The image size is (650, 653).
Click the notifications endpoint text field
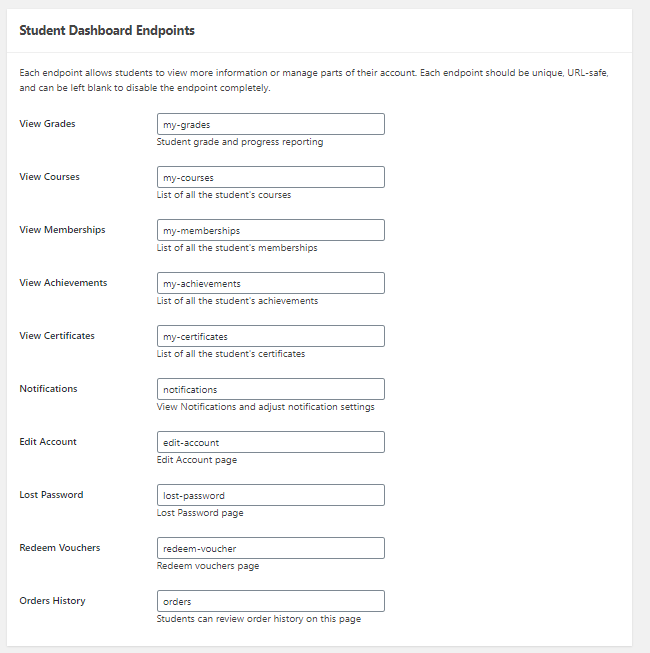[270, 389]
